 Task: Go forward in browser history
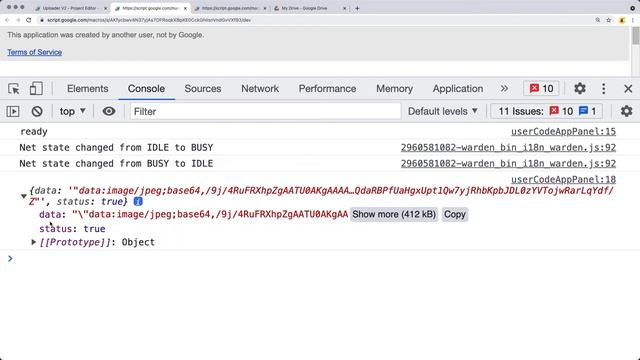point(18,20)
